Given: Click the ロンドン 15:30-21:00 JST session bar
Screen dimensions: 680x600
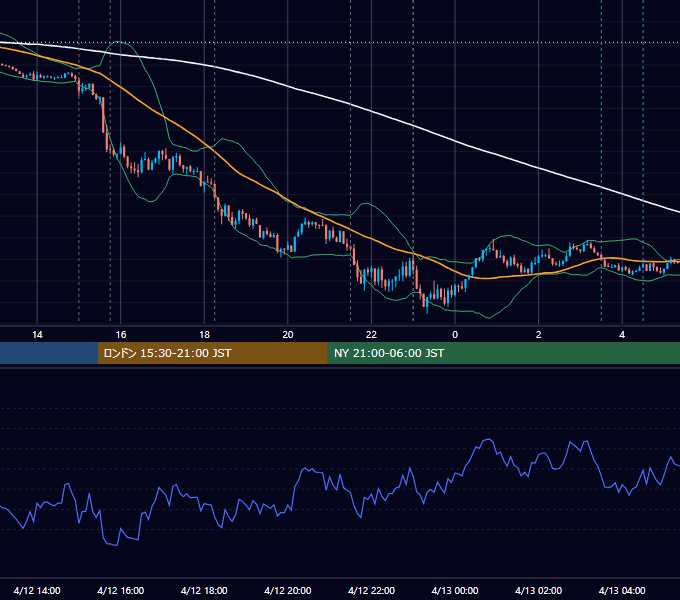Looking at the screenshot, I should (x=212, y=353).
